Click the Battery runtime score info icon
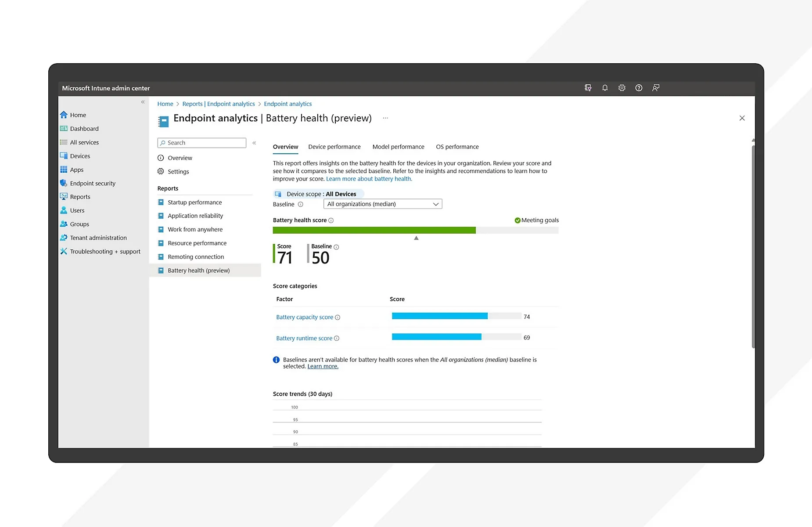Image resolution: width=812 pixels, height=527 pixels. (x=337, y=339)
